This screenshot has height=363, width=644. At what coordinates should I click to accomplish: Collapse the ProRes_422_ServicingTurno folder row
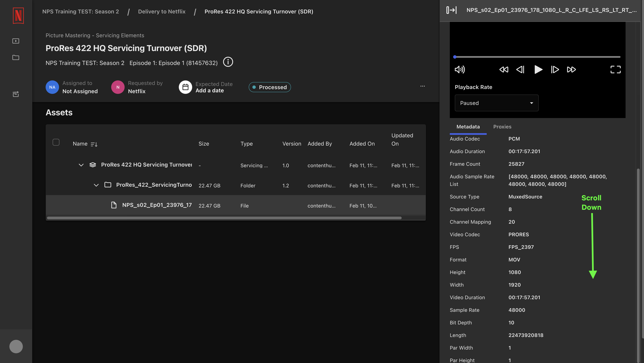point(96,185)
